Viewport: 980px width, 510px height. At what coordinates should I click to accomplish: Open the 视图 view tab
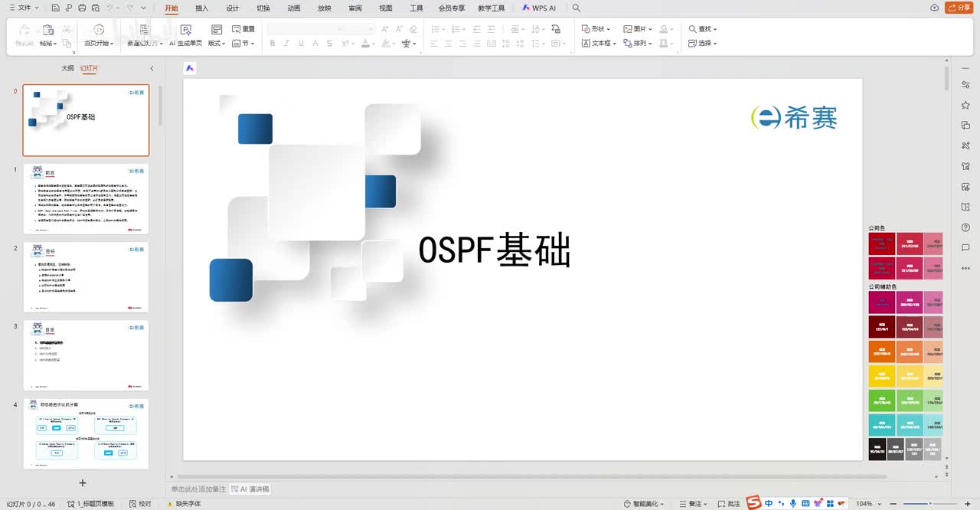pos(385,8)
